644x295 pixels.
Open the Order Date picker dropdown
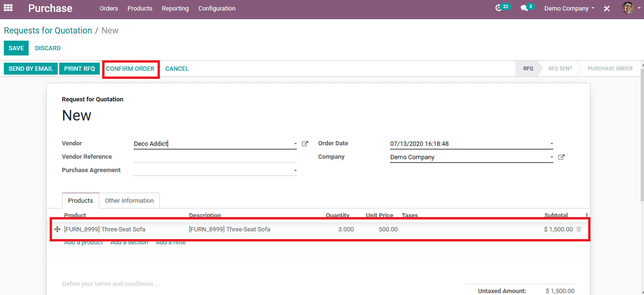[x=551, y=144]
